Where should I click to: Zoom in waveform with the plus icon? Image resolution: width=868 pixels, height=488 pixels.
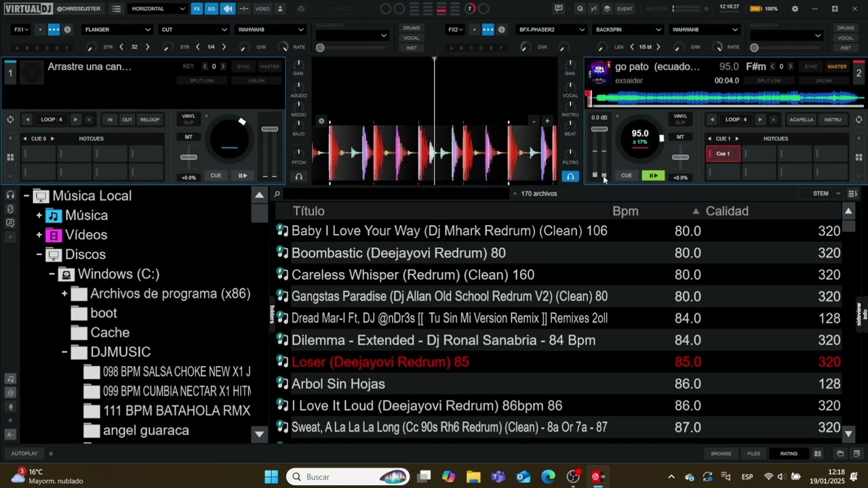(547, 121)
